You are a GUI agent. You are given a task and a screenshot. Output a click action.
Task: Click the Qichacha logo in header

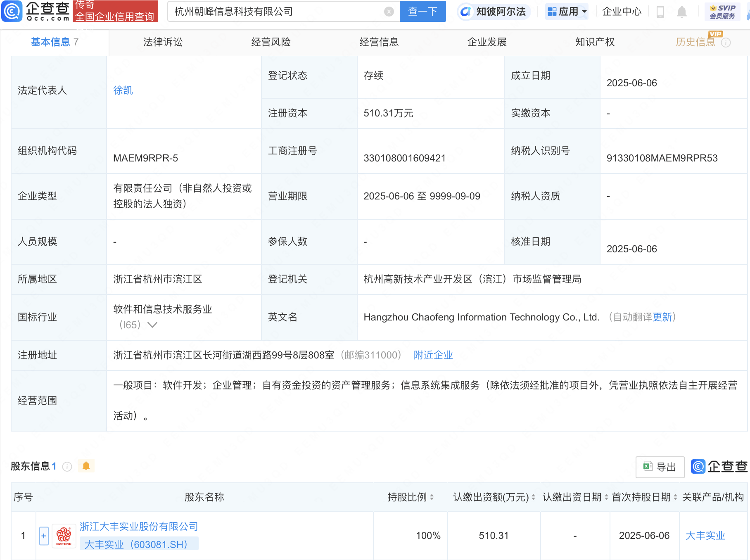[36, 11]
